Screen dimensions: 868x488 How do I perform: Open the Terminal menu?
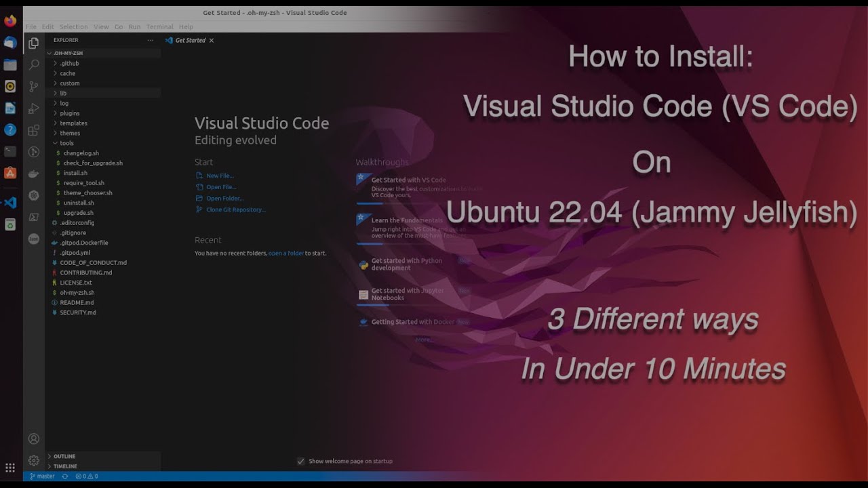coord(160,27)
